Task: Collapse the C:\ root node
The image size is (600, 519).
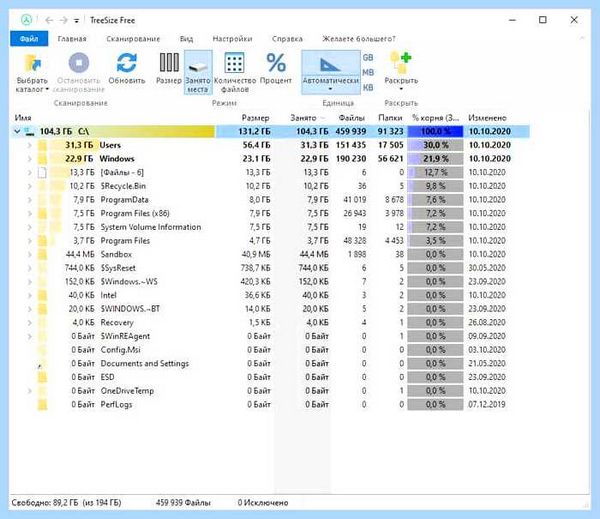Action: click(x=17, y=131)
